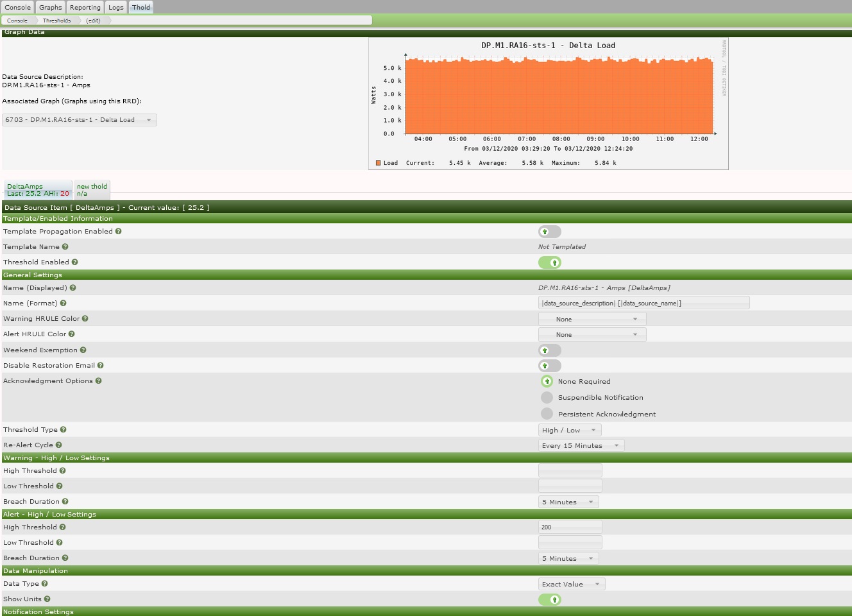Click the Alert High Threshold input showing 200

pos(570,526)
